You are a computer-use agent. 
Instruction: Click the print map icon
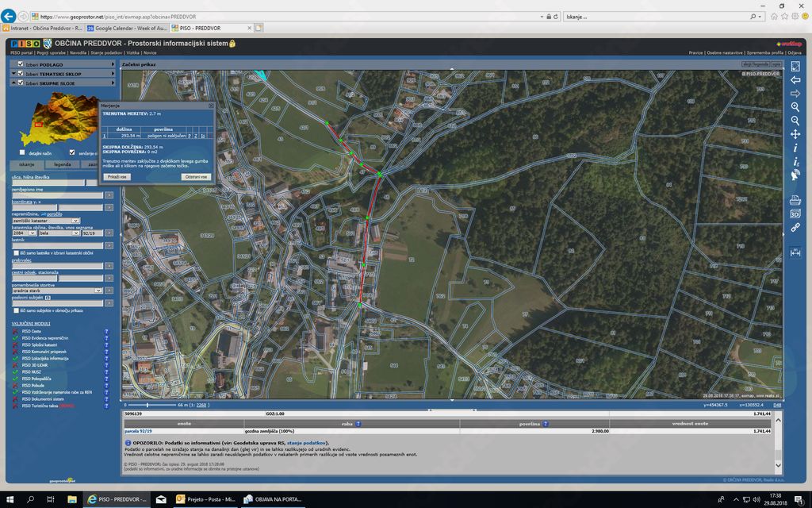coord(795,200)
